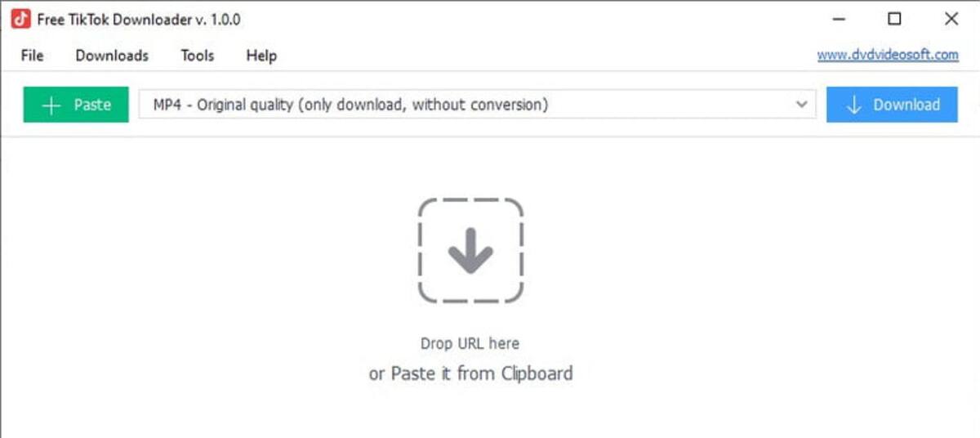This screenshot has width=980, height=438.
Task: Open the File menu
Action: pos(33,56)
